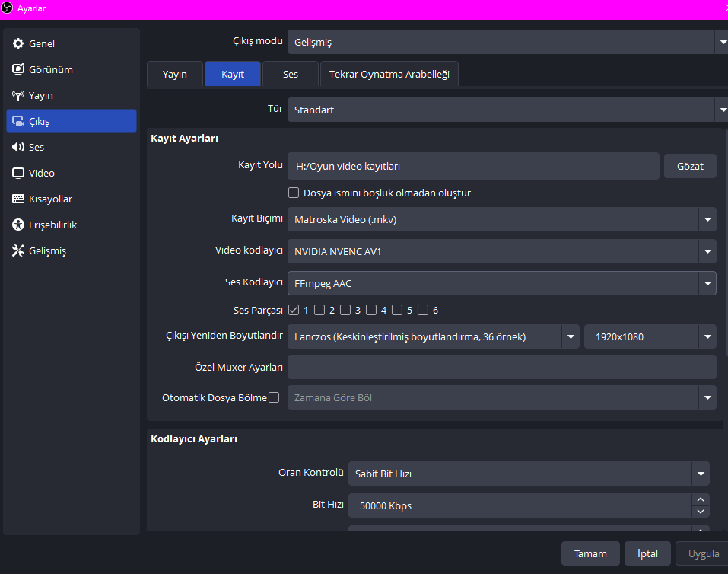Toggle Otomatik Dosya Bölme checkbox
The width and height of the screenshot is (728, 574).
(x=274, y=397)
